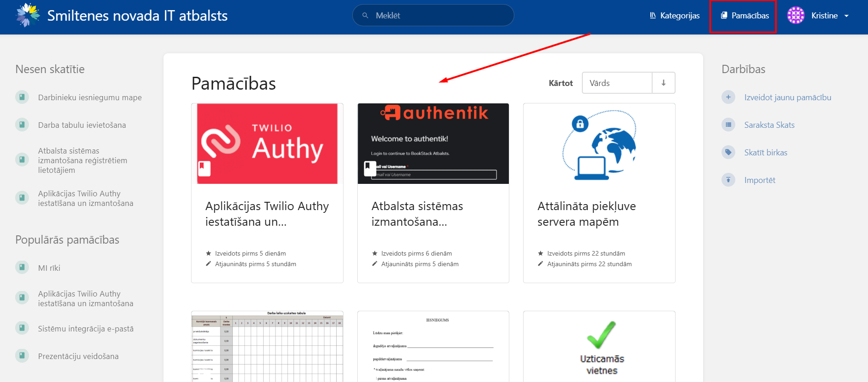Viewport: 868px width, 382px height.
Task: Click the Kristine username text
Action: [824, 16]
